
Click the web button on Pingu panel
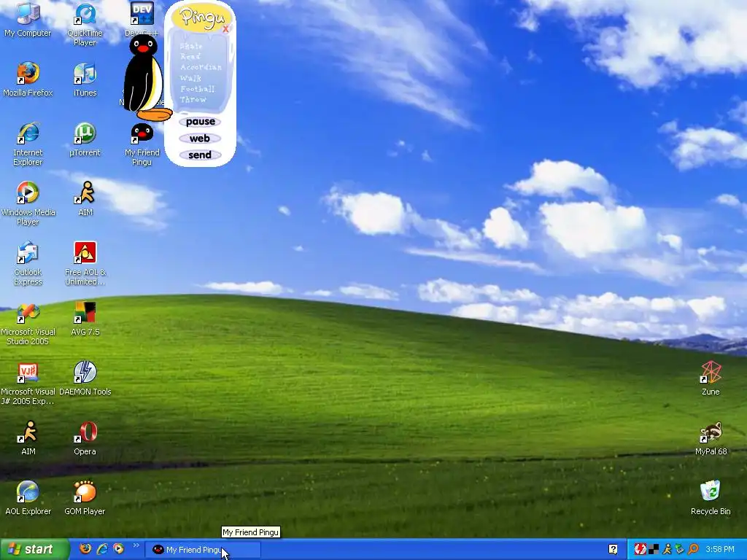[200, 139]
